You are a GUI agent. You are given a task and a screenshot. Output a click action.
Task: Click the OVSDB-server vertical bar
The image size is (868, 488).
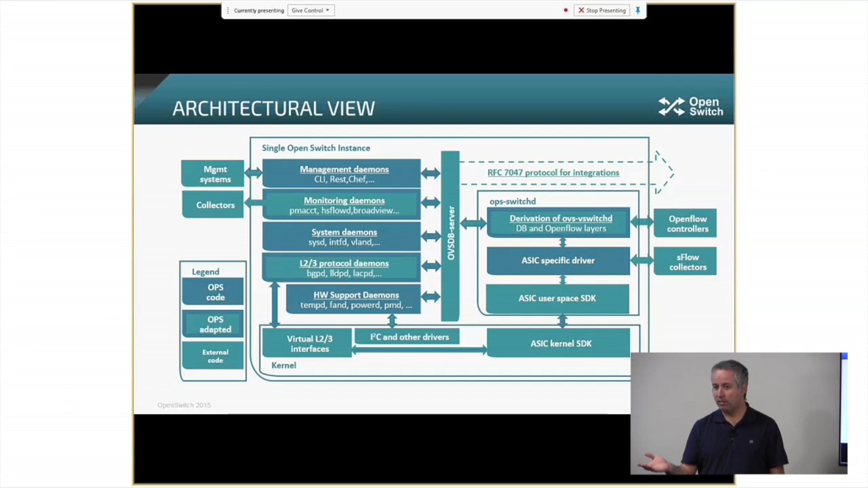click(x=450, y=235)
